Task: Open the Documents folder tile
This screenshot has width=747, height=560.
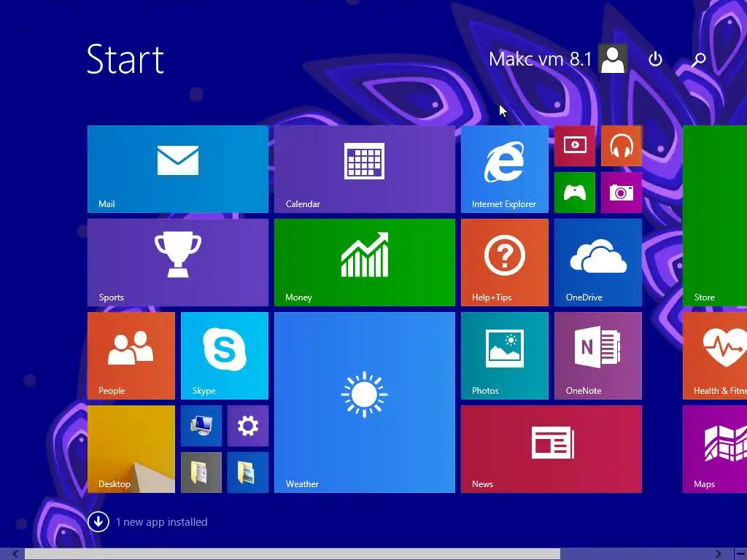Action: [x=201, y=472]
